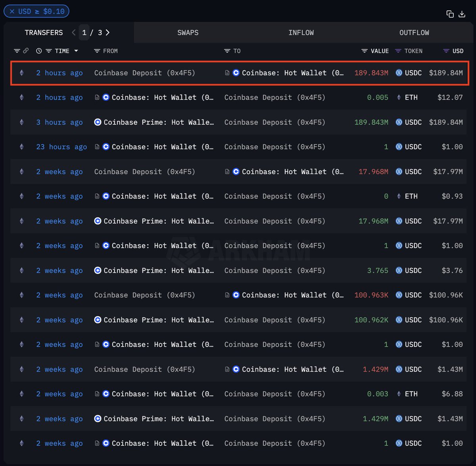The image size is (476, 466).
Task: Click the $12.07 USD amount
Action: [450, 97]
